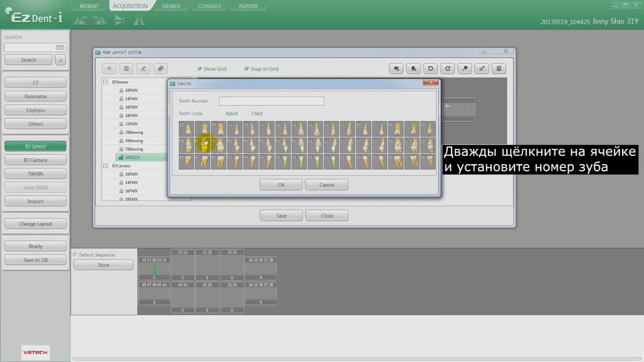Enable the Default Sequence checkbox

75,255
